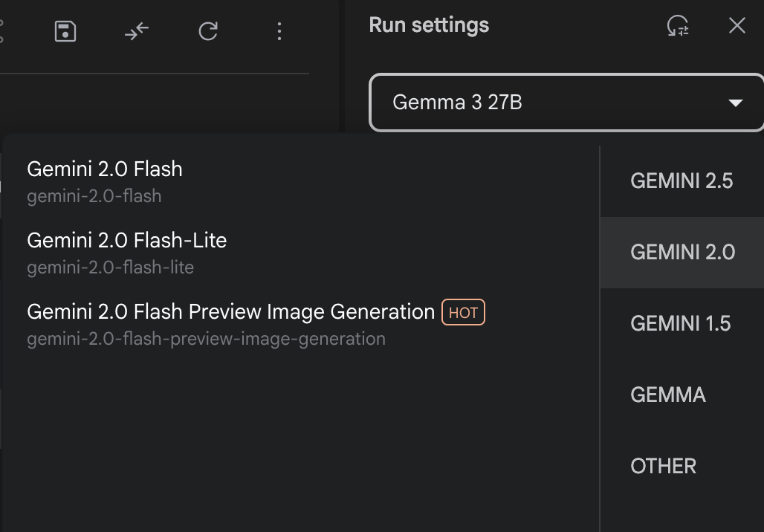Open compare mode with the arrows icon

pos(137,32)
